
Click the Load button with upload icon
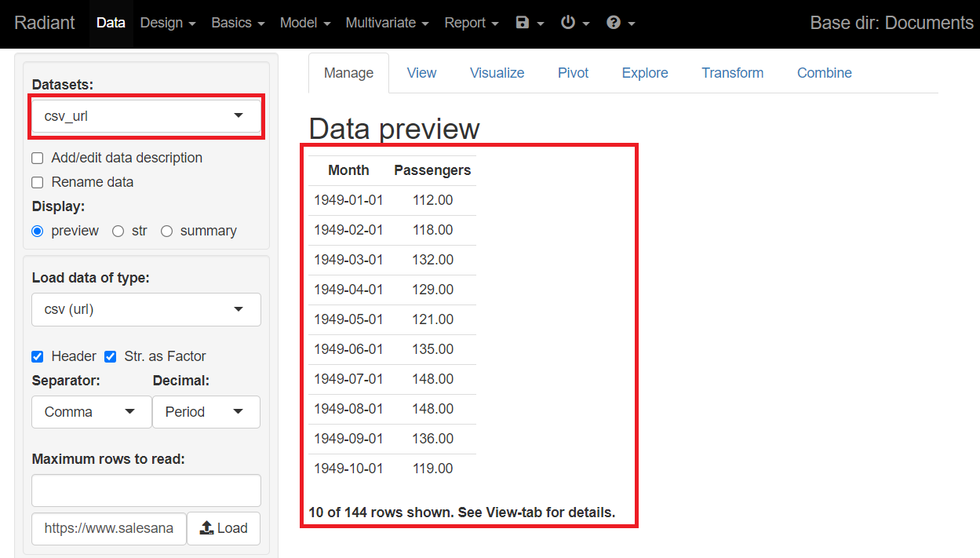(x=224, y=528)
